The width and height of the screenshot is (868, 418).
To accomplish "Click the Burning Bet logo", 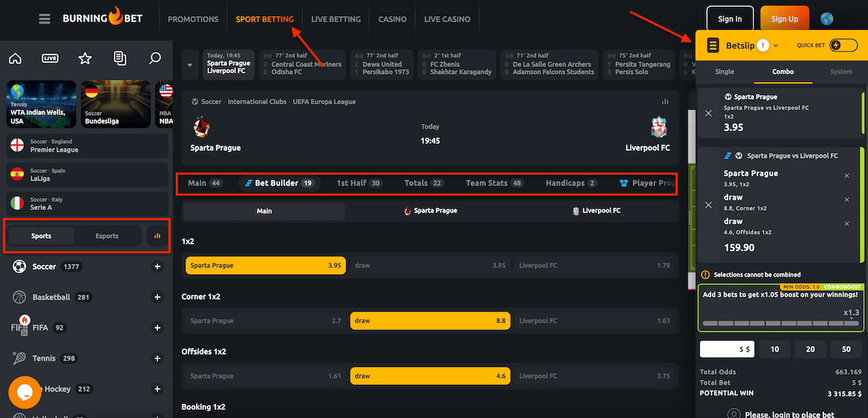I will (x=102, y=18).
